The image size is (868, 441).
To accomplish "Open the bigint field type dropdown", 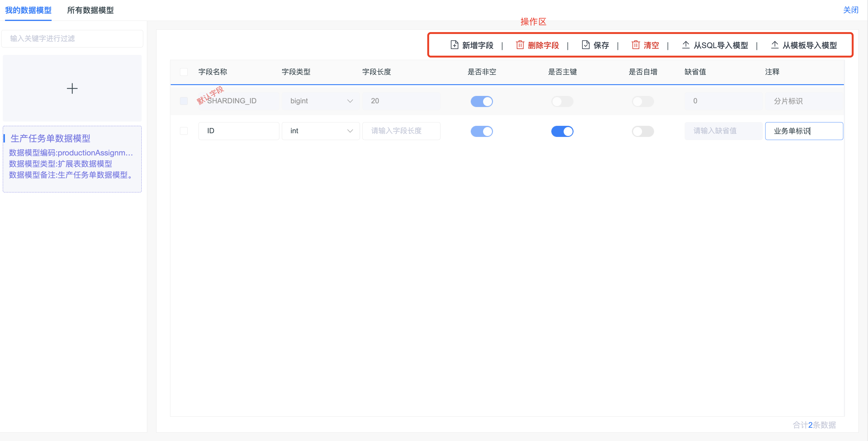I will pyautogui.click(x=320, y=101).
